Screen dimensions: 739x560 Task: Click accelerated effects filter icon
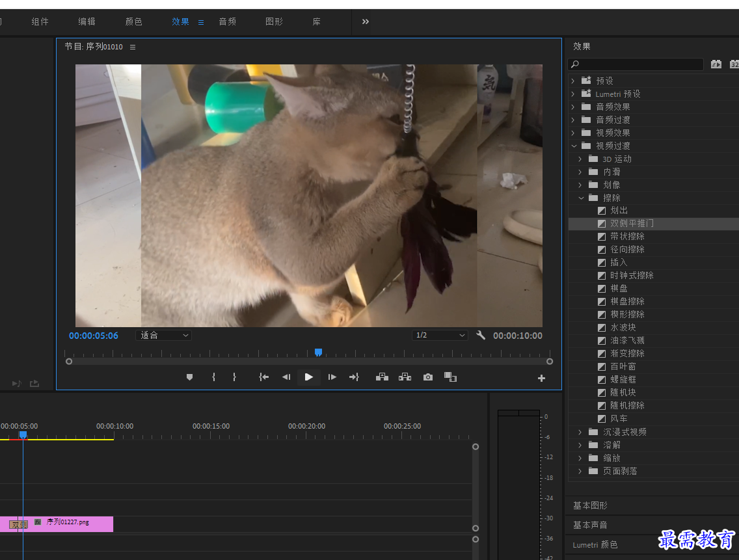[x=716, y=64]
